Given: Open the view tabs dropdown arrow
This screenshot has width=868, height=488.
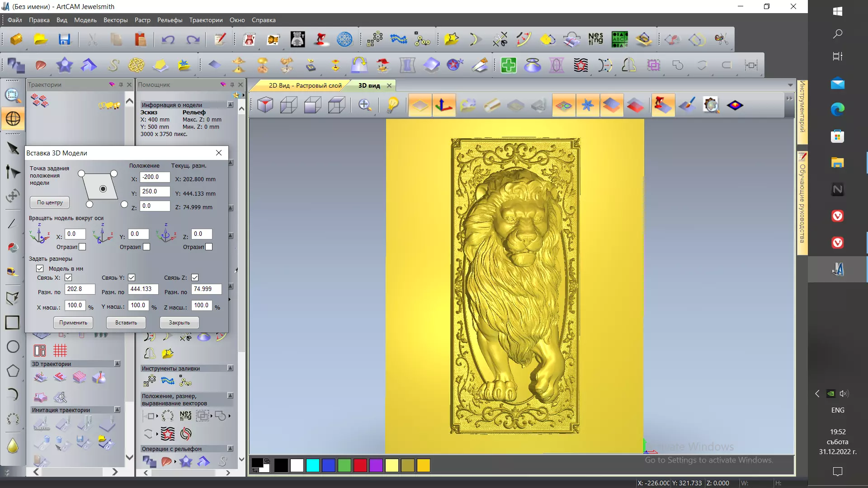Looking at the screenshot, I should coord(790,85).
